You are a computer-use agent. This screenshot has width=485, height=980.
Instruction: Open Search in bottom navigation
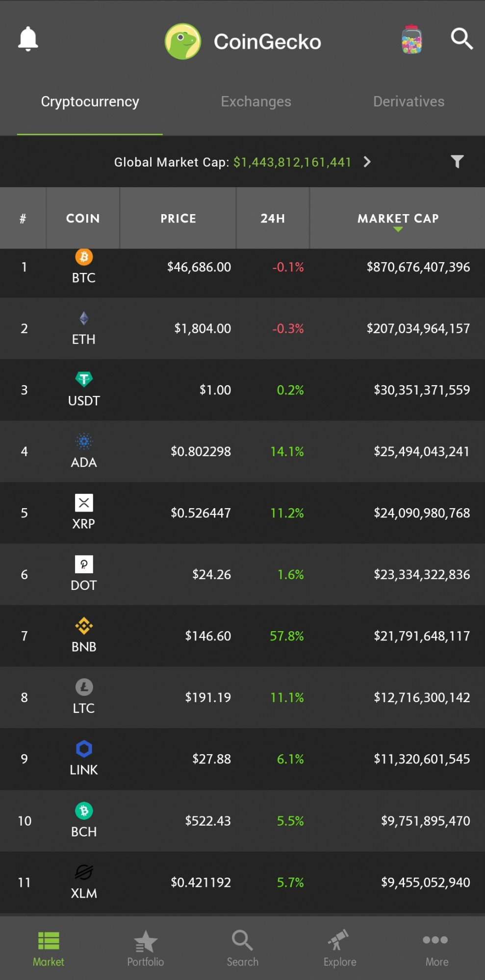(x=242, y=949)
